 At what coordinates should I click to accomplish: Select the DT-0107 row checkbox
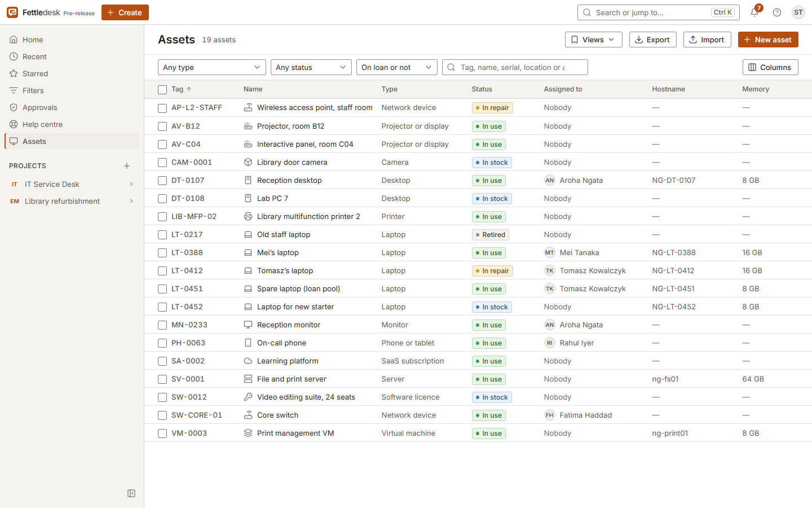tap(162, 181)
